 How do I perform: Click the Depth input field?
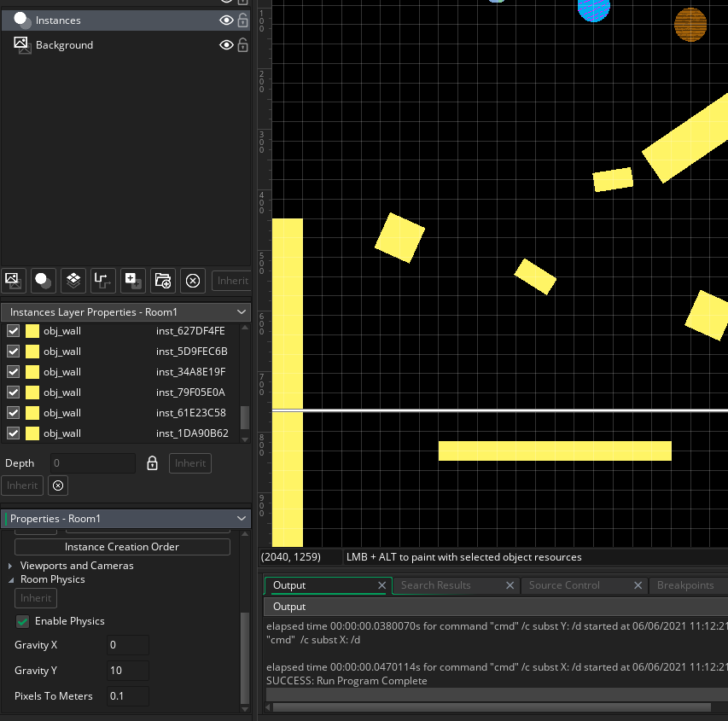coord(93,463)
